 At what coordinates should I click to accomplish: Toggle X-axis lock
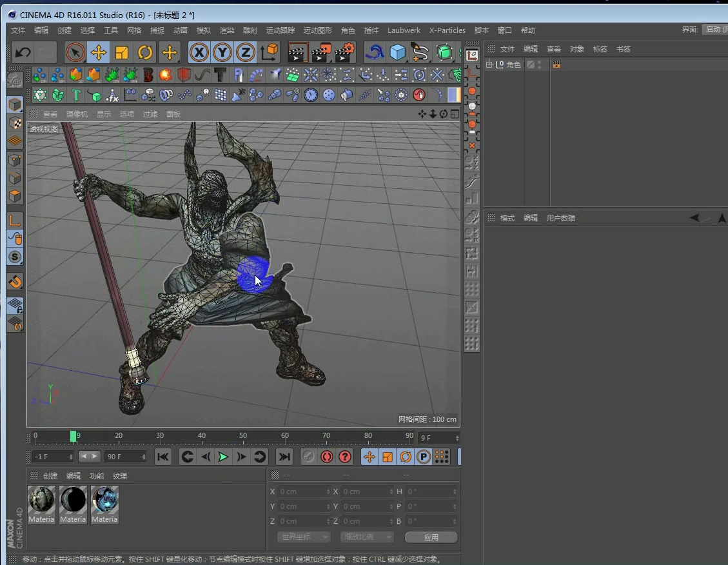[199, 52]
